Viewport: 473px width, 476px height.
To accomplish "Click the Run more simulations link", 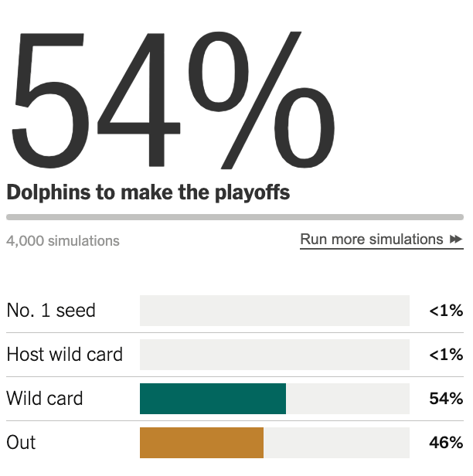I will point(371,240).
